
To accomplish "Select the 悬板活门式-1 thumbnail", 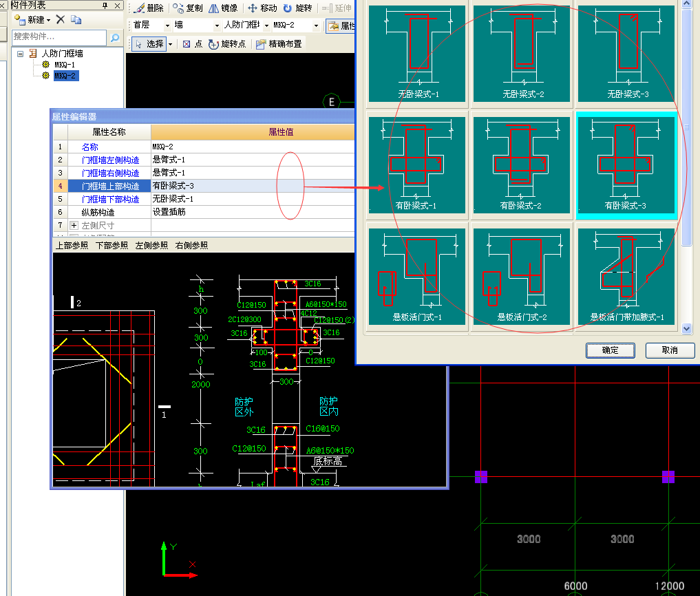I will click(x=417, y=277).
